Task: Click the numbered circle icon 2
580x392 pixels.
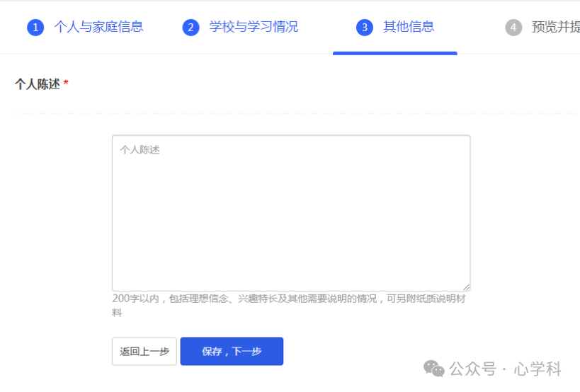Action: (x=191, y=28)
